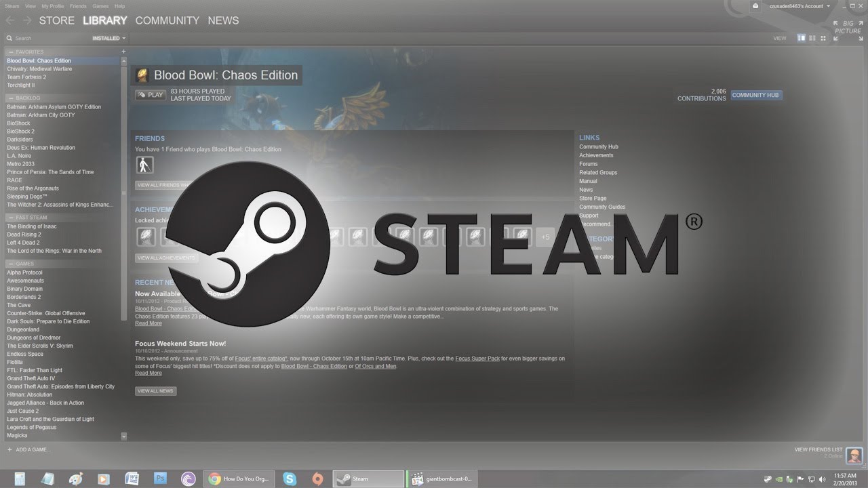The width and height of the screenshot is (868, 488).
Task: Click the plus icon beside Favorites header
Action: 123,52
